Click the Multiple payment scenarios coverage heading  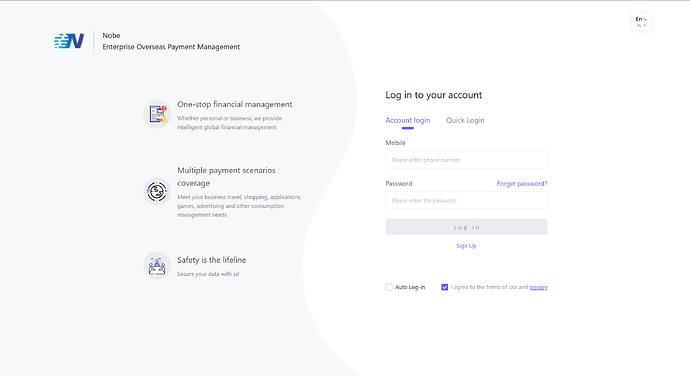226,177
